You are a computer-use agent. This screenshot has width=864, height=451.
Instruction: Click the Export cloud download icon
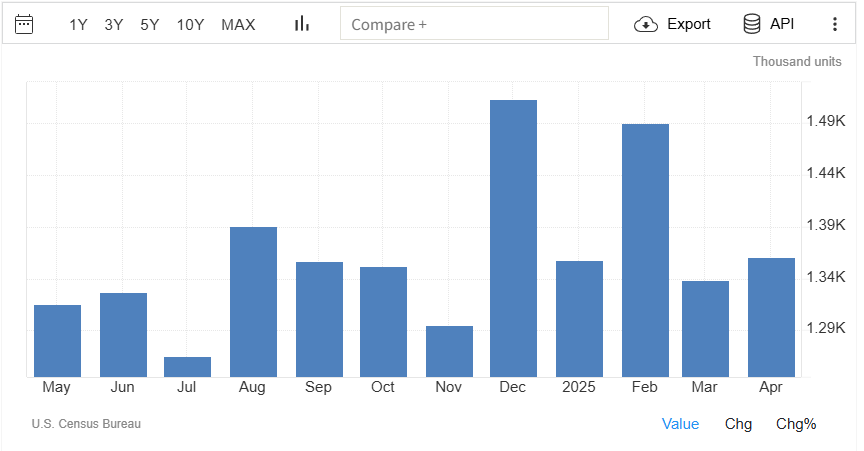646,24
